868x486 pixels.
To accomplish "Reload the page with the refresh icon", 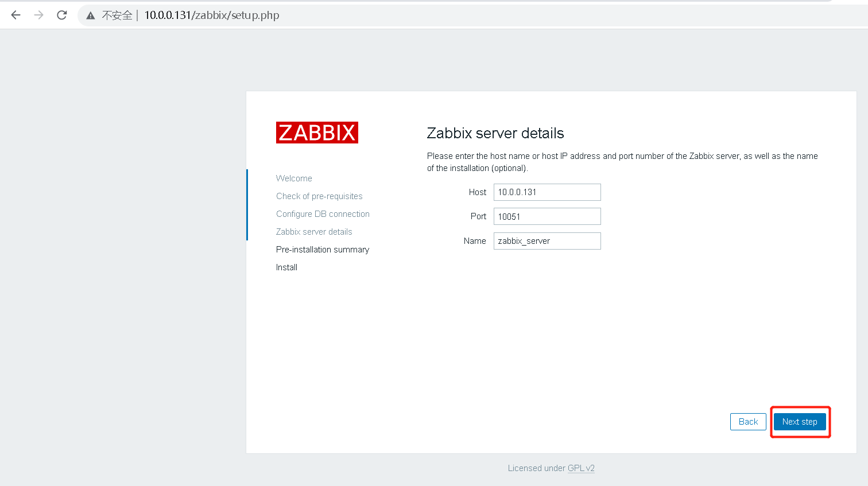I will pyautogui.click(x=62, y=15).
